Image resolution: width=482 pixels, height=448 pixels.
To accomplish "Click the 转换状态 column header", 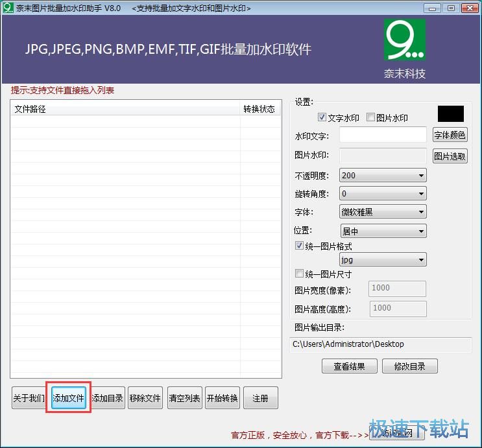I will pos(259,109).
